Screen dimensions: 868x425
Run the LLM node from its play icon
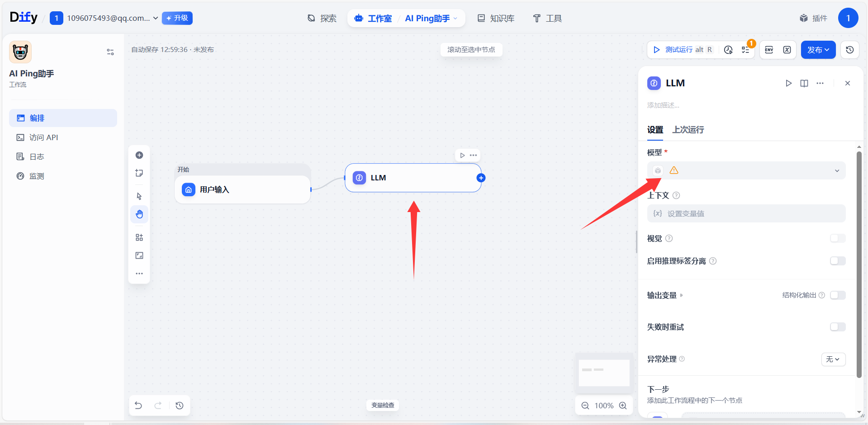(x=462, y=155)
